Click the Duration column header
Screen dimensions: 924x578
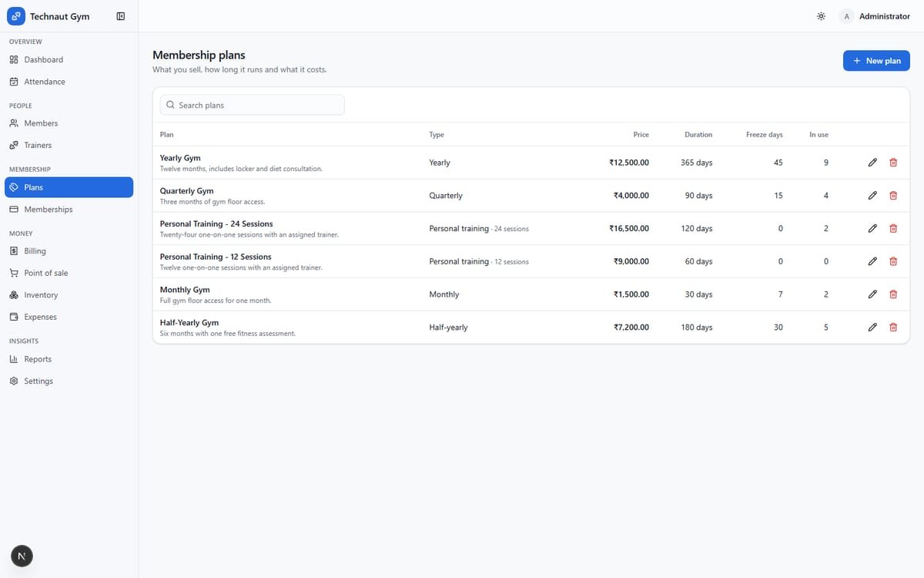tap(698, 134)
